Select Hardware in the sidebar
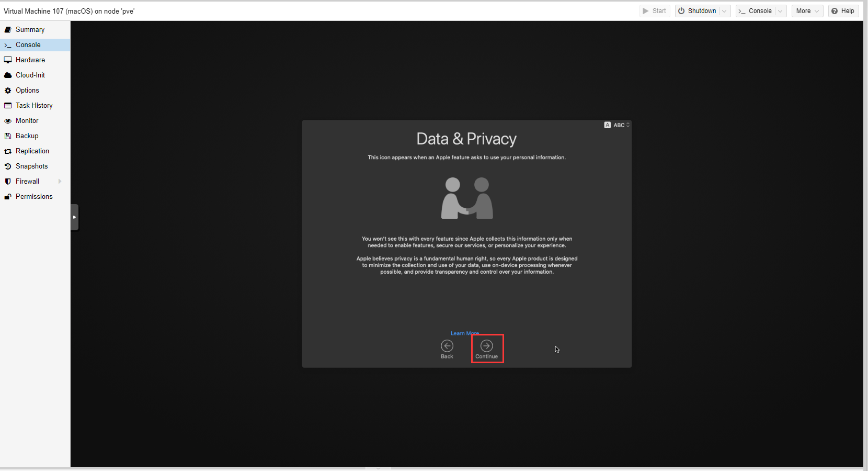This screenshot has height=471, width=868. coord(30,60)
